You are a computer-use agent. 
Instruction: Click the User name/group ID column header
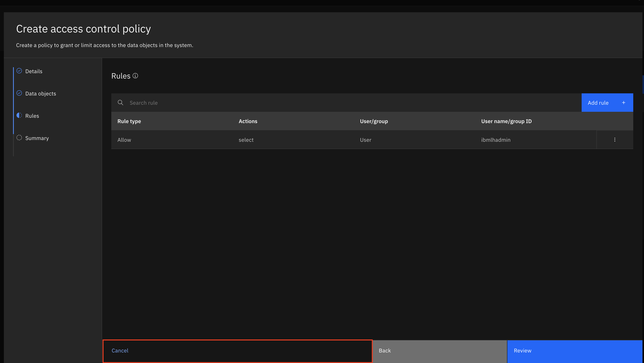(506, 121)
